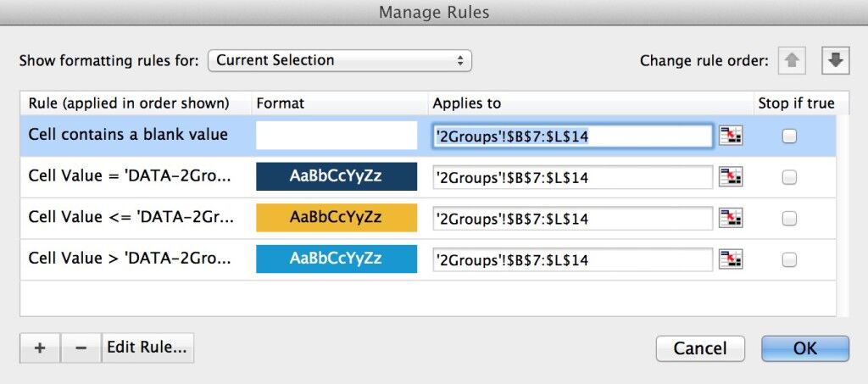Click range selector icon for Cell Value <= rule
The width and height of the screenshot is (868, 384).
(729, 219)
